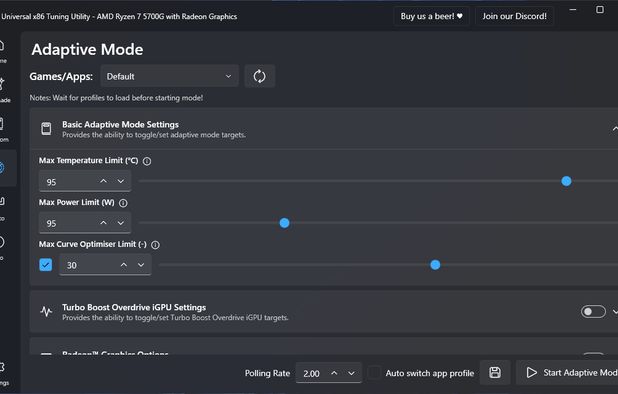618x394 pixels.
Task: Click info icon next to Max Curve Optimiser Limit
Action: 156,245
